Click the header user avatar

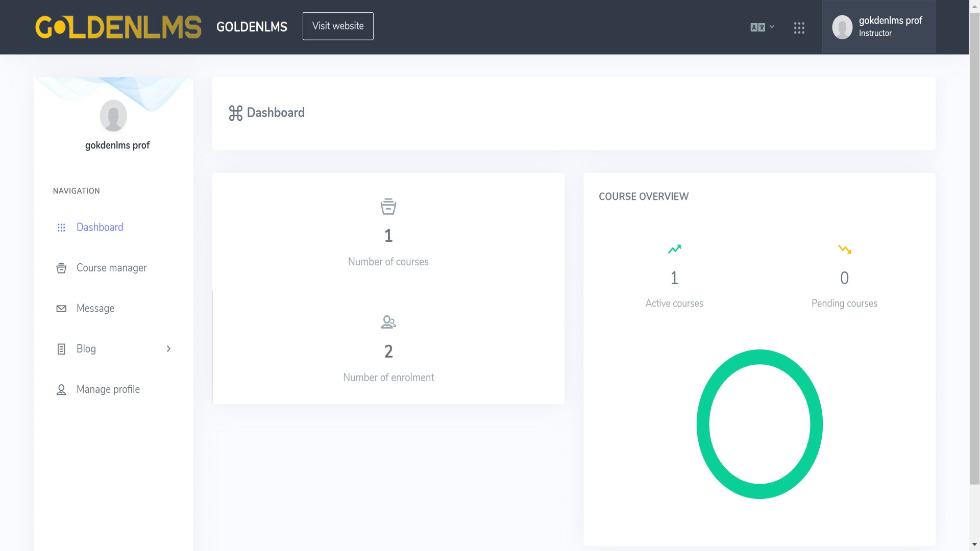[x=842, y=27]
